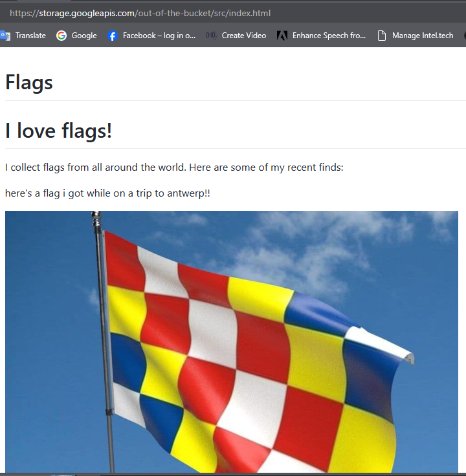This screenshot has height=476, width=466.
Task: Click the Manage Intel.tech page icon
Action: coord(382,36)
